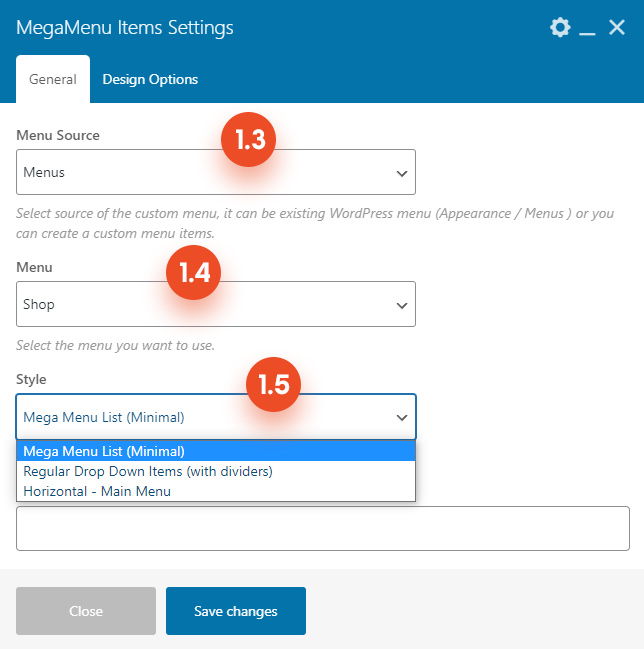Open the Menu Source dropdown
This screenshot has width=644, height=649.
tap(216, 172)
